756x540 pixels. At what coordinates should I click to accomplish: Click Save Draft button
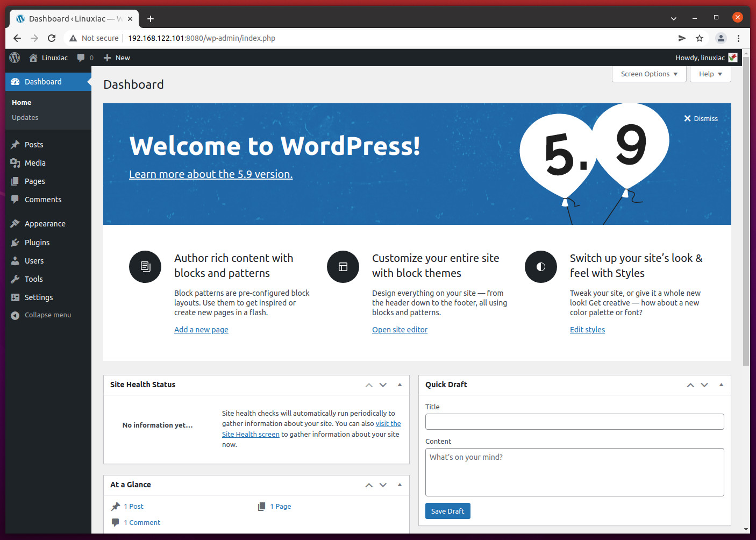click(x=448, y=511)
